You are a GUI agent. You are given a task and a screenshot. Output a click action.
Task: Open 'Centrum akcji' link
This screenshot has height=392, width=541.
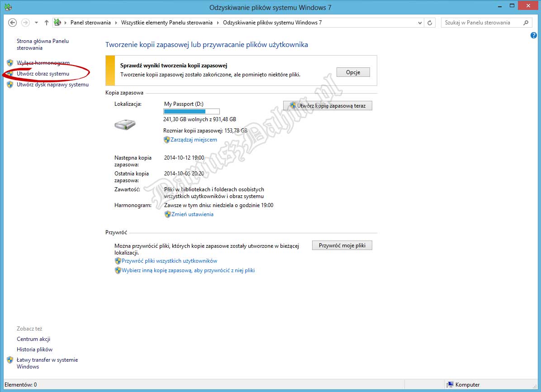point(33,339)
